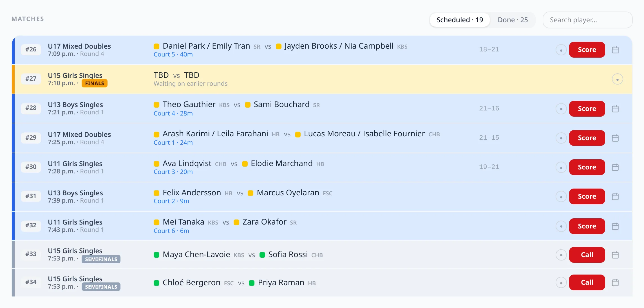Click the round dot button in row #29
The height and width of the screenshot is (308, 644).
click(x=561, y=138)
